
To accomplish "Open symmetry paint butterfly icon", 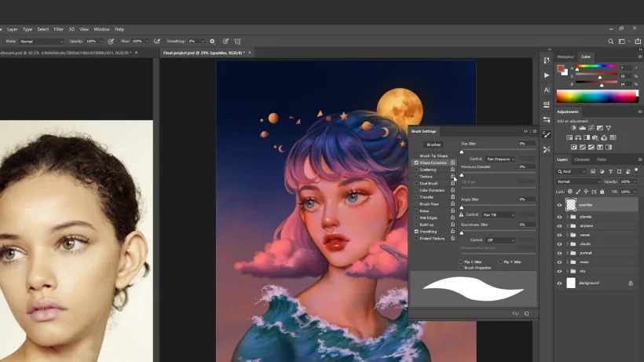I will tap(237, 42).
